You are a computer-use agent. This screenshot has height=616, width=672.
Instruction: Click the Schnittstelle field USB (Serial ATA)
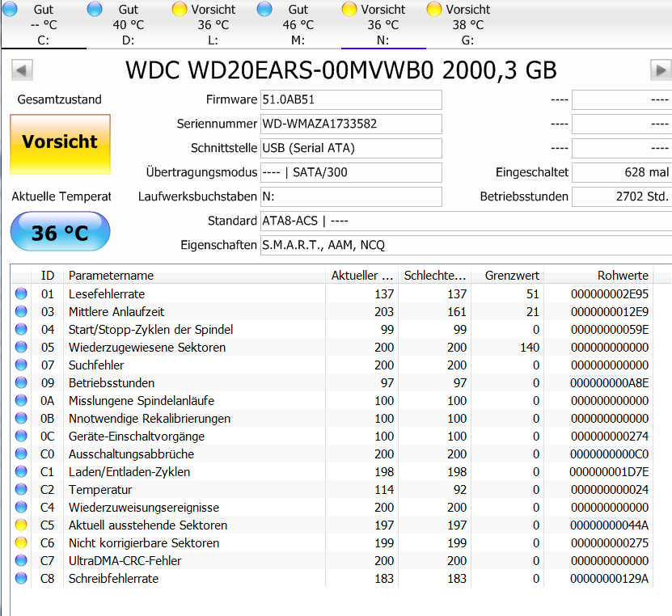click(x=351, y=148)
